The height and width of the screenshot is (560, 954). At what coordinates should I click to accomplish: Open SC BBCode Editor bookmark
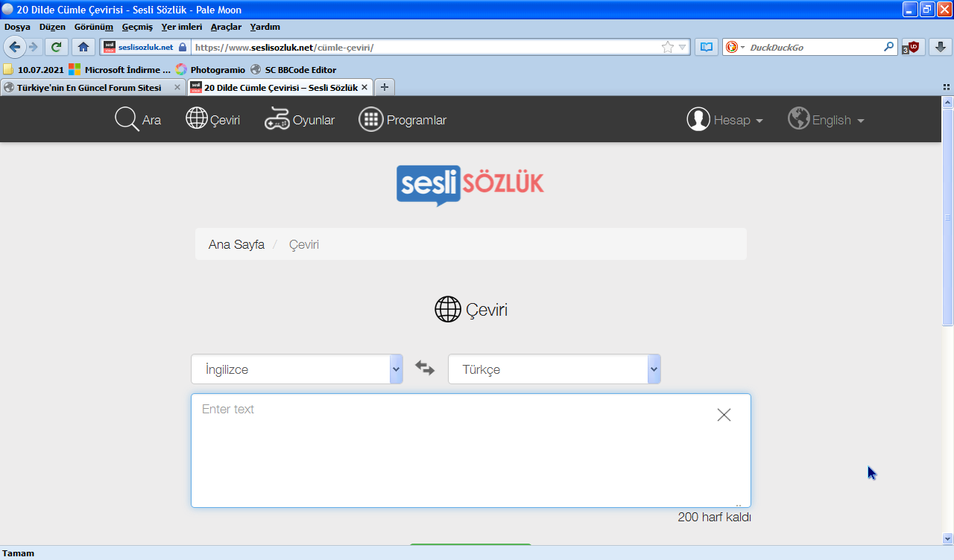click(293, 69)
